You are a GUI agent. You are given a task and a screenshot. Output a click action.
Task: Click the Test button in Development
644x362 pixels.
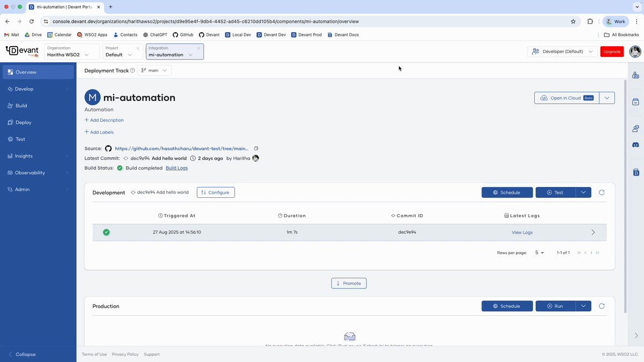555,193
